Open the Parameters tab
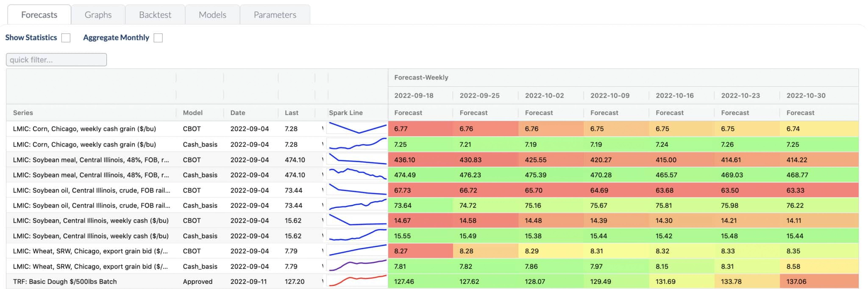 (275, 15)
